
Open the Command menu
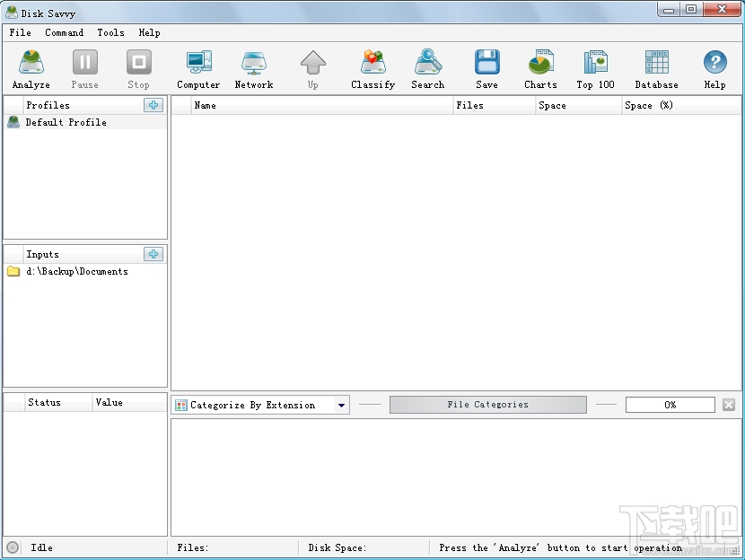pyautogui.click(x=64, y=32)
